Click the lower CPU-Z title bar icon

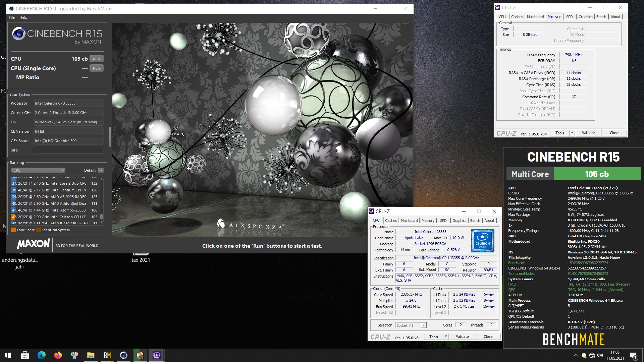[371, 211]
